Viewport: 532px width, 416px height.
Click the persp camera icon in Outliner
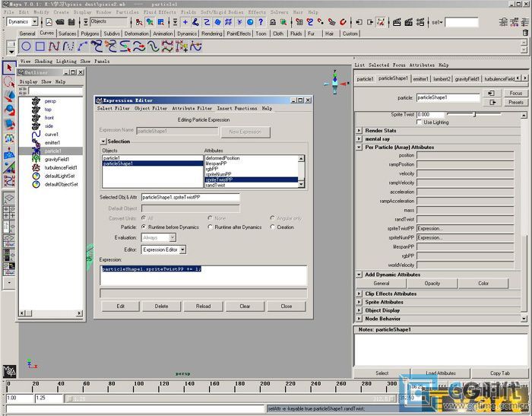coord(36,101)
